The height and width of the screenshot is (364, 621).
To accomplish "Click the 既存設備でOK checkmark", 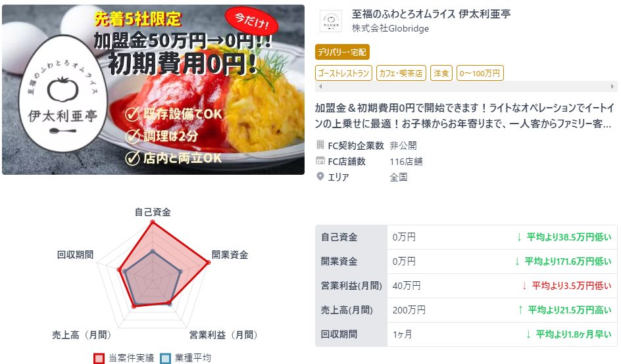I will coord(132,115).
